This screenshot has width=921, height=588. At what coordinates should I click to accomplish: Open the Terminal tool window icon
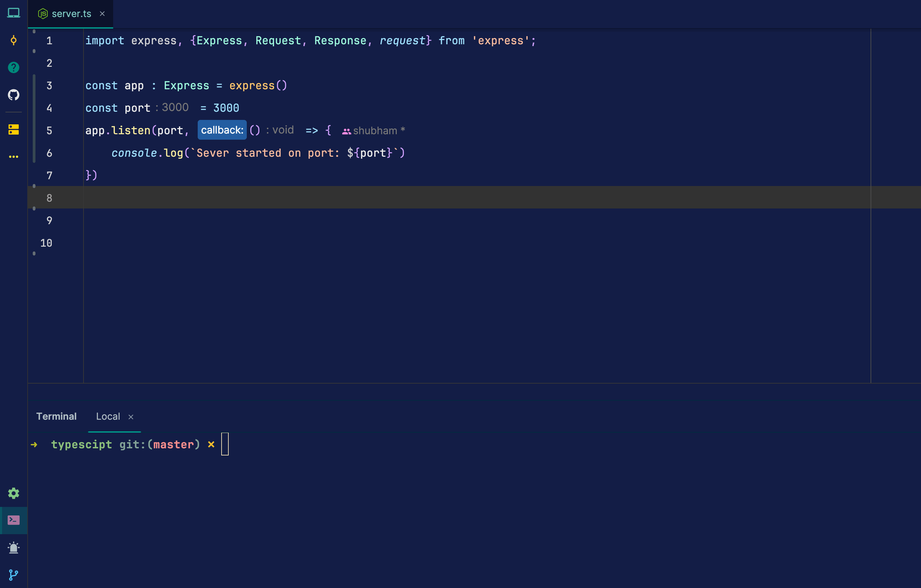pyautogui.click(x=14, y=520)
